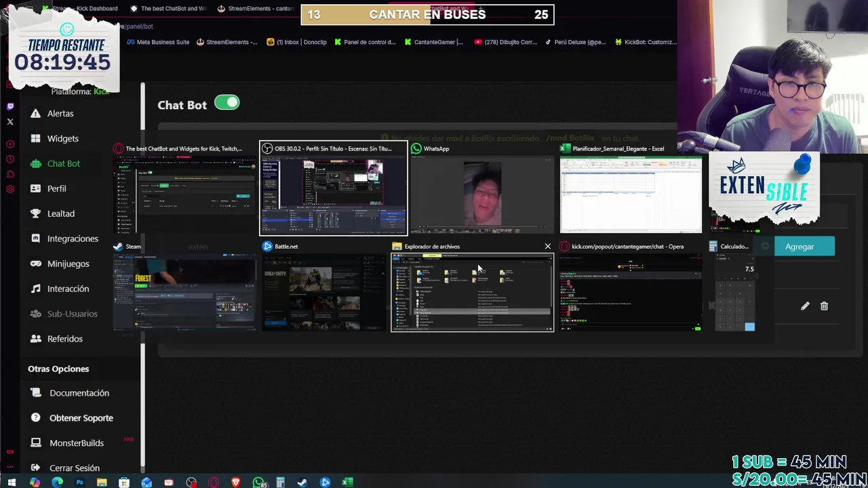Open the Perfil page
Image resolution: width=868 pixels, height=488 pixels.
(x=48, y=188)
